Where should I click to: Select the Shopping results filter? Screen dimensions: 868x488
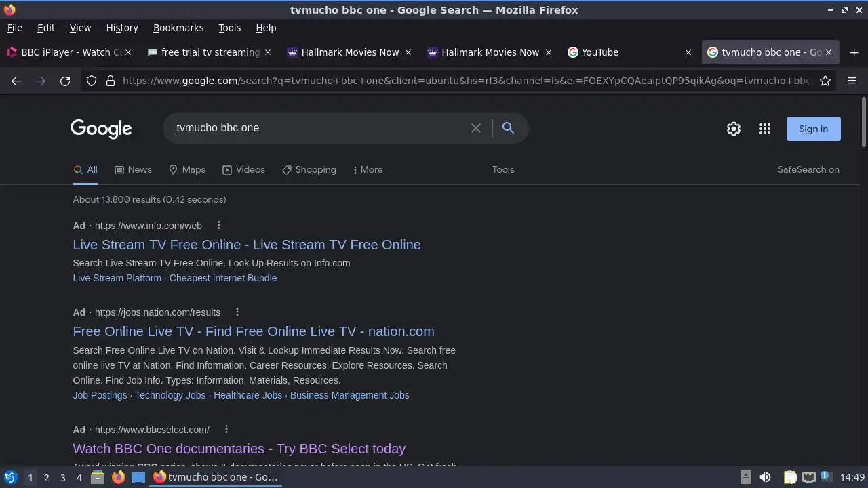click(x=309, y=169)
